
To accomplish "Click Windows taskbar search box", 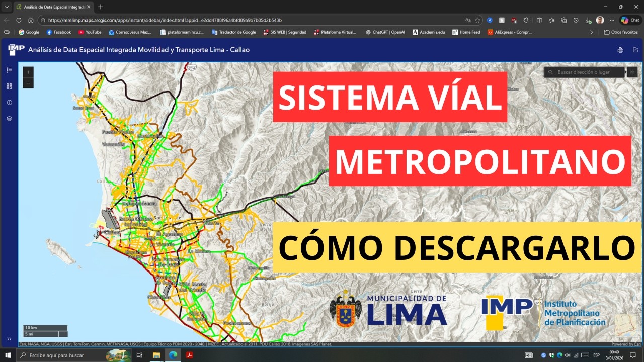I will [x=74, y=355].
